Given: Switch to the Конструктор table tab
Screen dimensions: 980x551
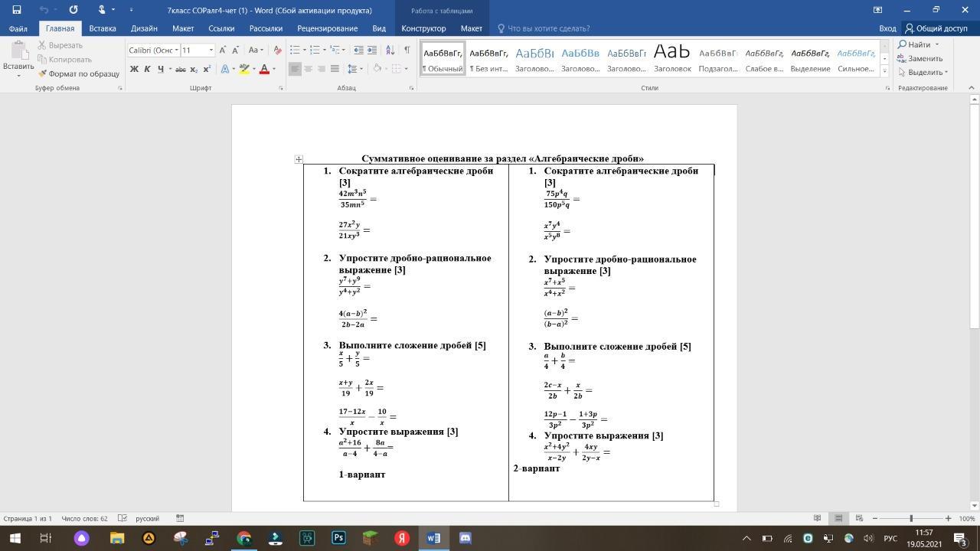Looking at the screenshot, I should click(x=423, y=28).
